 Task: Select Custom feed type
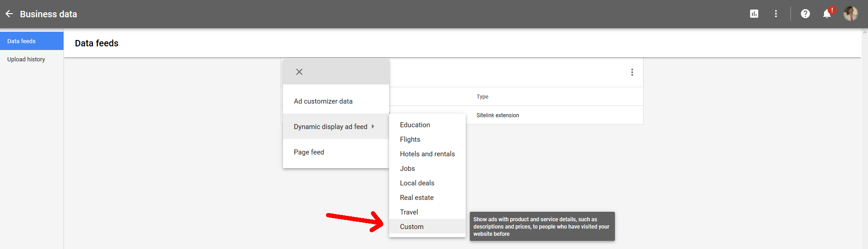[x=427, y=226]
